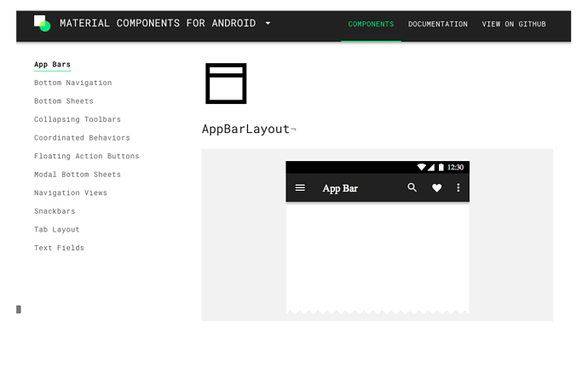Open Coordinated Behaviors page
The width and height of the screenshot is (588, 367).
[x=82, y=138]
